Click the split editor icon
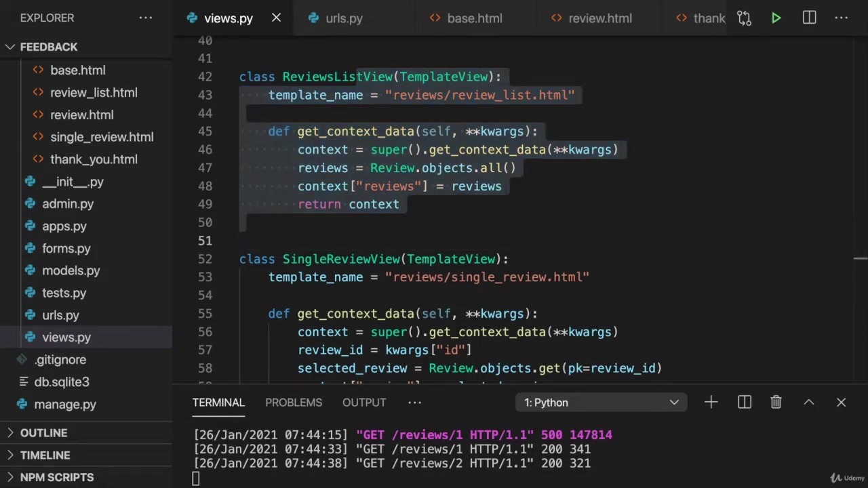This screenshot has width=868, height=488. click(809, 18)
